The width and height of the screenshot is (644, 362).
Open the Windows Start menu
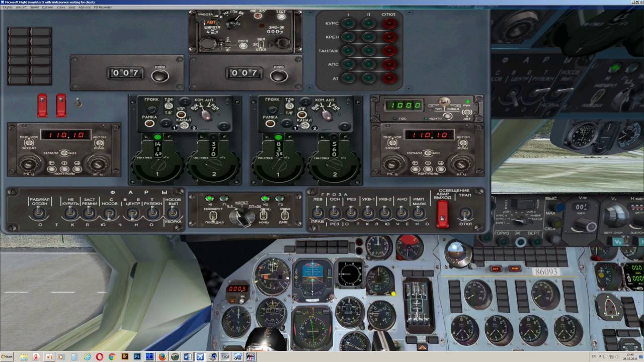click(x=7, y=356)
